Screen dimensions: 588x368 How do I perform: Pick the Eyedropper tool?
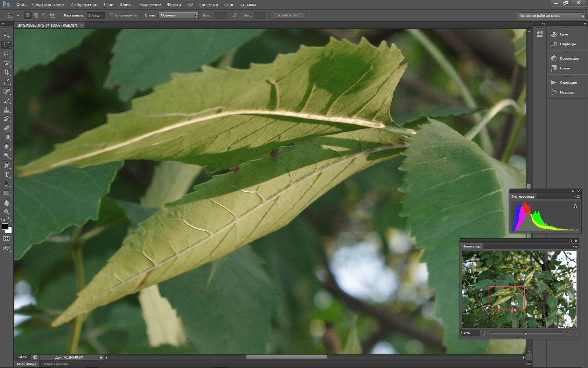[x=7, y=81]
